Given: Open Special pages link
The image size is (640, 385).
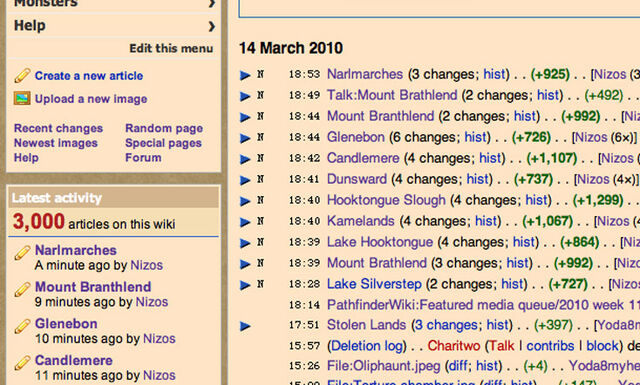Looking at the screenshot, I should click(x=163, y=143).
